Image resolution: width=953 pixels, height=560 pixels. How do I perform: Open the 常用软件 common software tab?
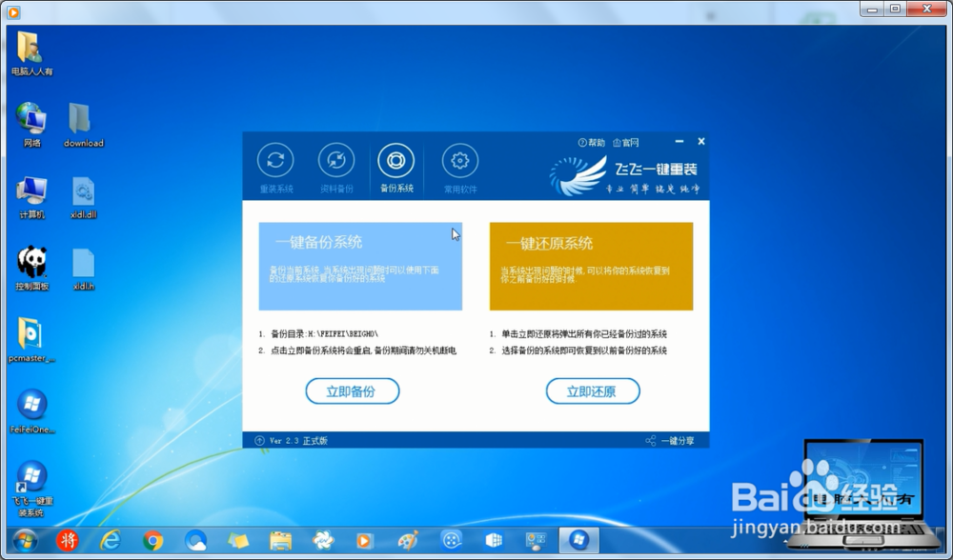point(459,169)
